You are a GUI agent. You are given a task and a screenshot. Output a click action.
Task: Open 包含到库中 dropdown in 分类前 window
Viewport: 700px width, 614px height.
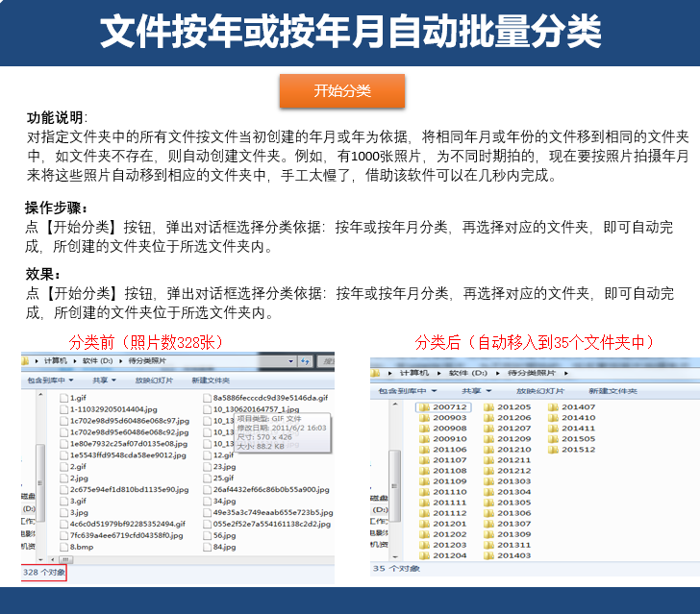click(50, 381)
